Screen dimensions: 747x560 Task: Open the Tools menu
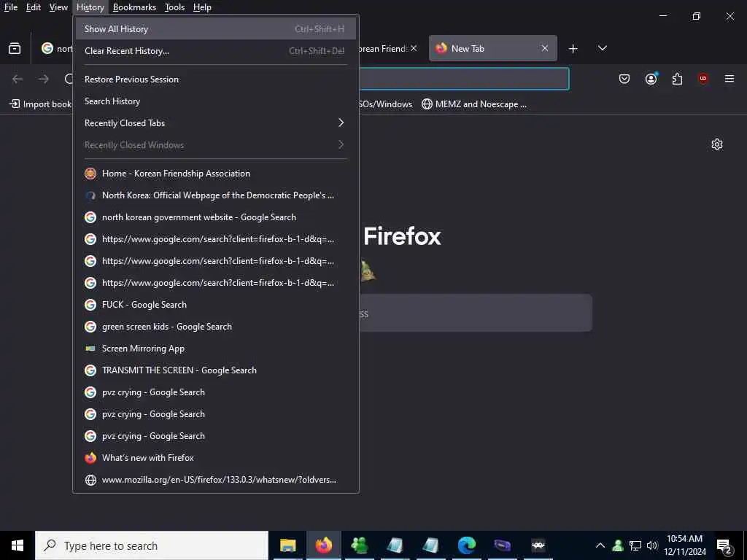point(174,7)
